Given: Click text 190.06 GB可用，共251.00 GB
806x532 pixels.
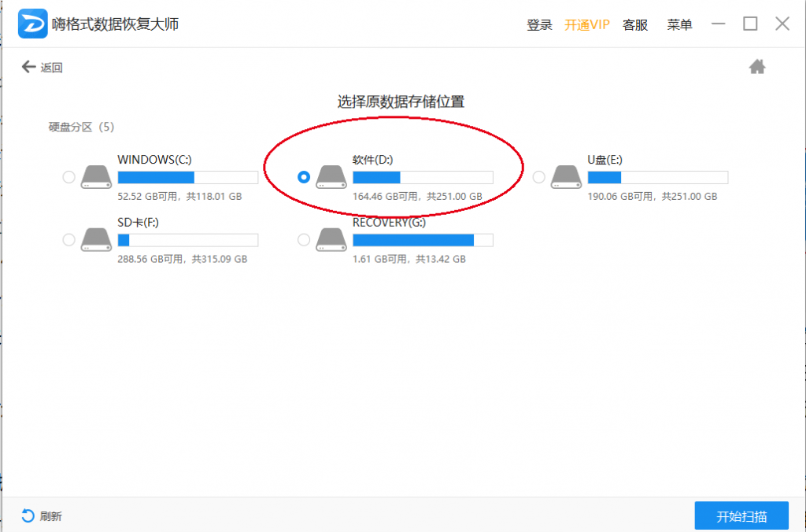Looking at the screenshot, I should (x=653, y=196).
